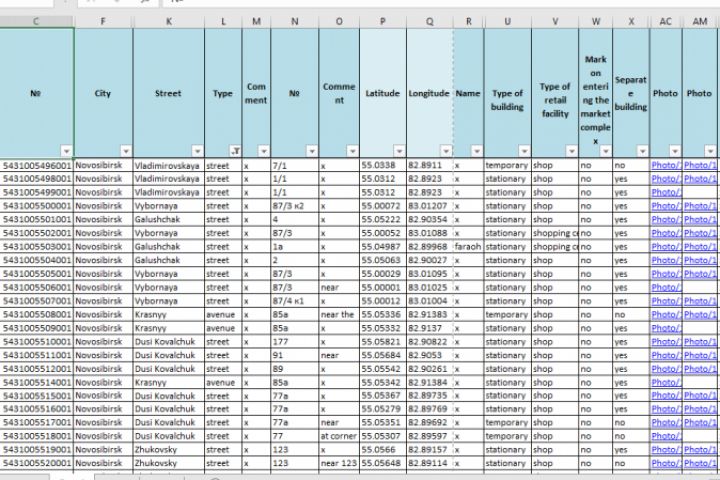
Task: Select latitude cell 55.05821
Action: pyautogui.click(x=383, y=342)
